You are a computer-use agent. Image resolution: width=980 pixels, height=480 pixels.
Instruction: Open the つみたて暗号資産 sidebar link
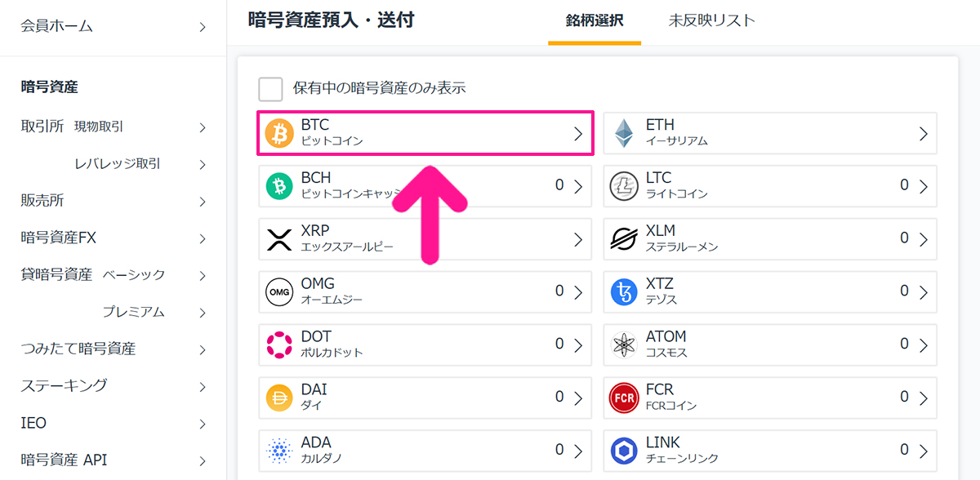(x=78, y=349)
